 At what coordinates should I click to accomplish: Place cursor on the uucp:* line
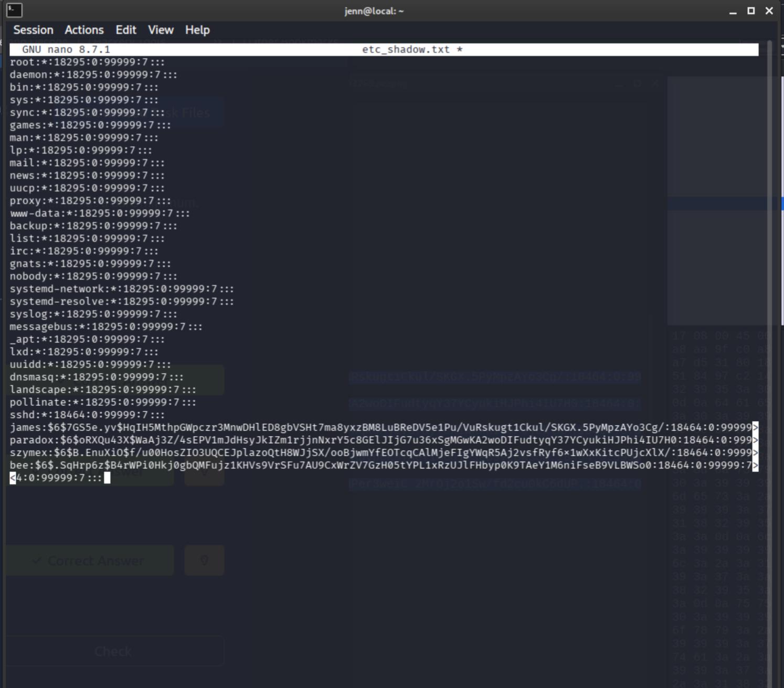pos(87,188)
